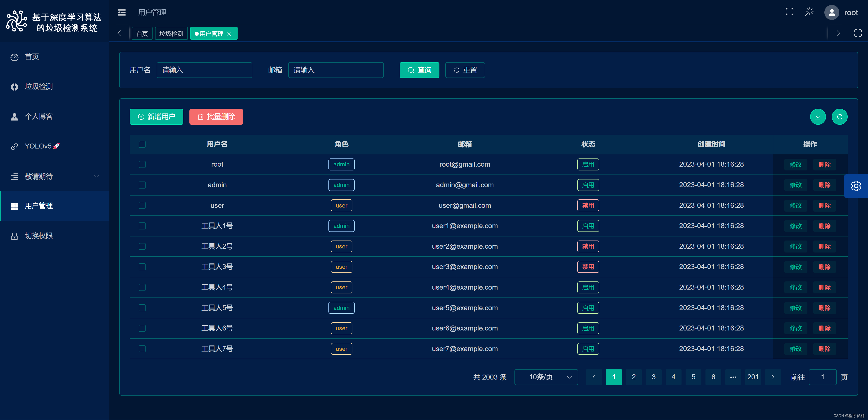Switch to the 垃圾检测 tab
This screenshot has height=420, width=868.
click(171, 33)
